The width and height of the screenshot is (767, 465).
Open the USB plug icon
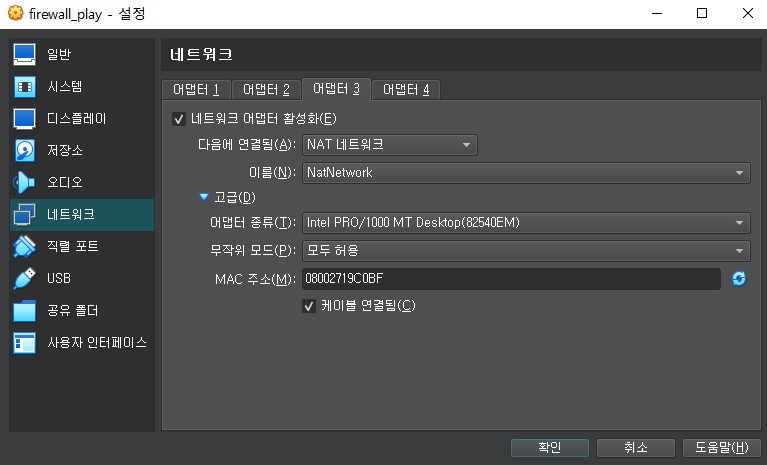click(x=24, y=278)
